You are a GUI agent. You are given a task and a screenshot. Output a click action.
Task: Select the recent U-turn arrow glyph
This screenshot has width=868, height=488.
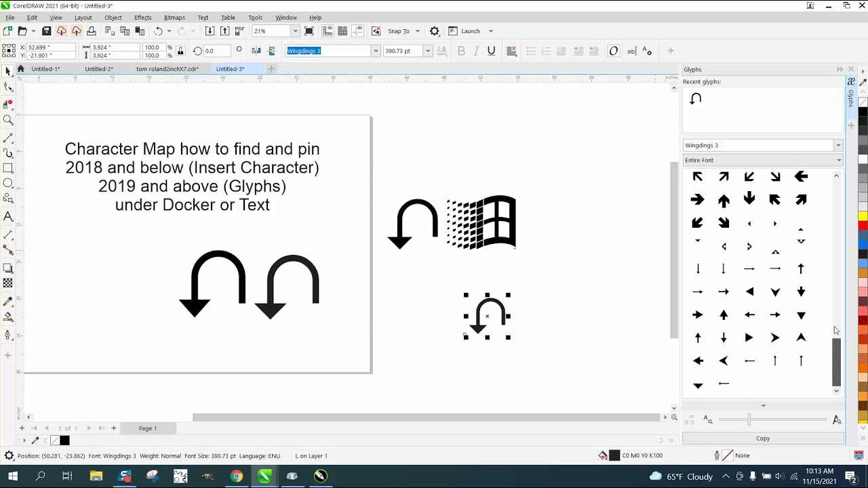pos(696,99)
